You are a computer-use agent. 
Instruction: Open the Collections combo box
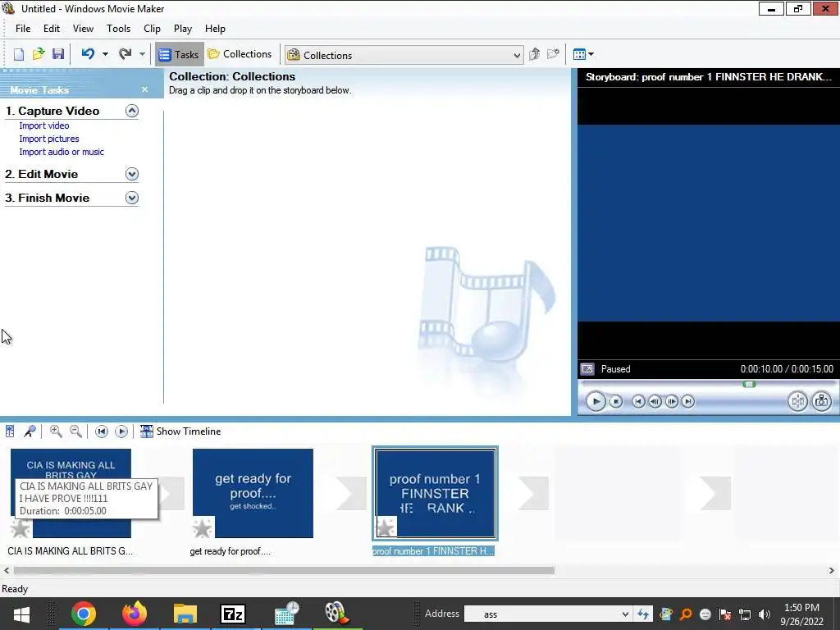[x=404, y=55]
